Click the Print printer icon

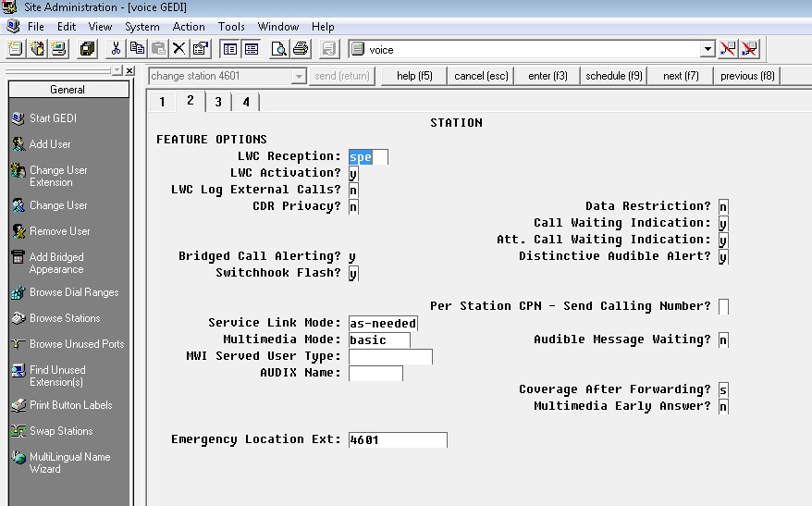coord(301,49)
